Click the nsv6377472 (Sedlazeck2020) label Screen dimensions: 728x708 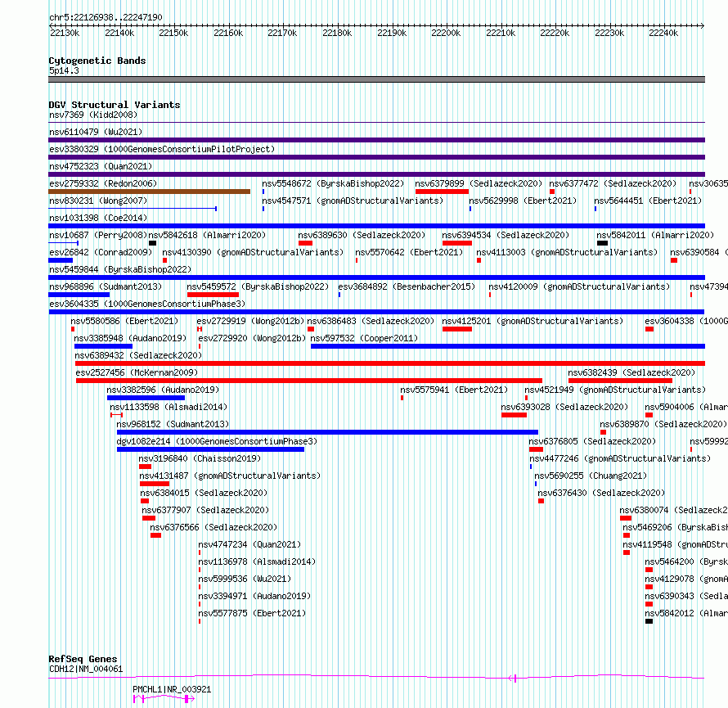tap(613, 183)
